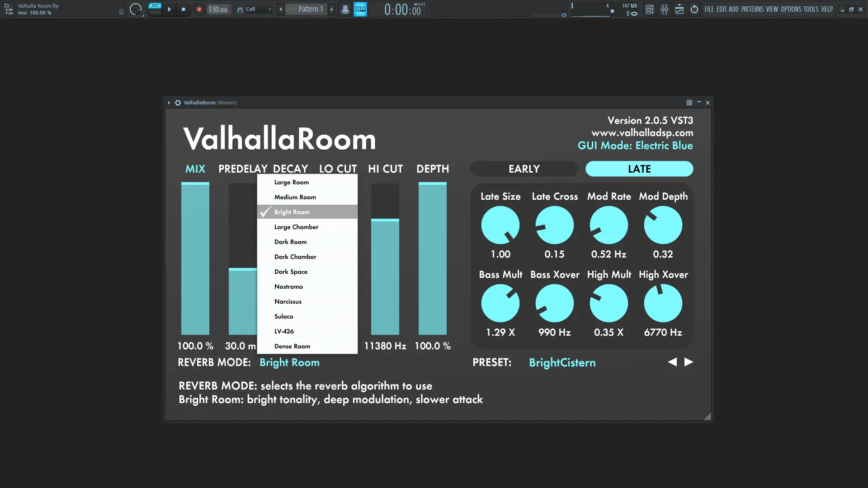
Task: Open plugin settings gear icon in ValhallaRoom title
Action: pyautogui.click(x=178, y=103)
